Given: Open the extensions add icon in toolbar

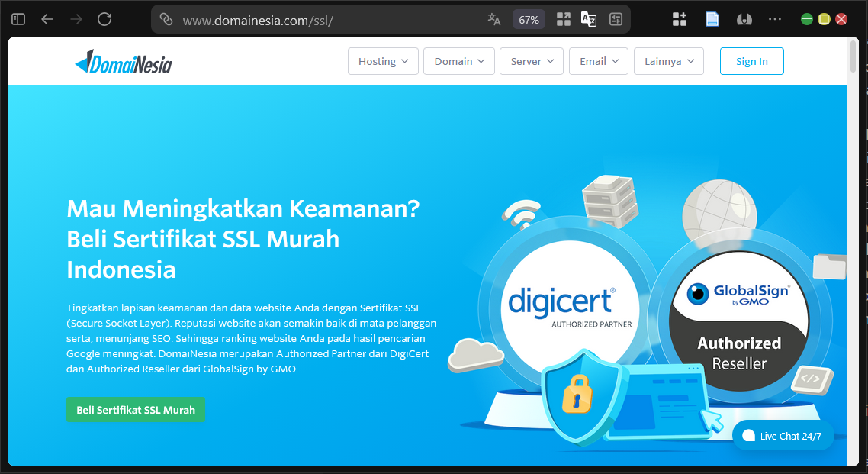Looking at the screenshot, I should pyautogui.click(x=680, y=19).
